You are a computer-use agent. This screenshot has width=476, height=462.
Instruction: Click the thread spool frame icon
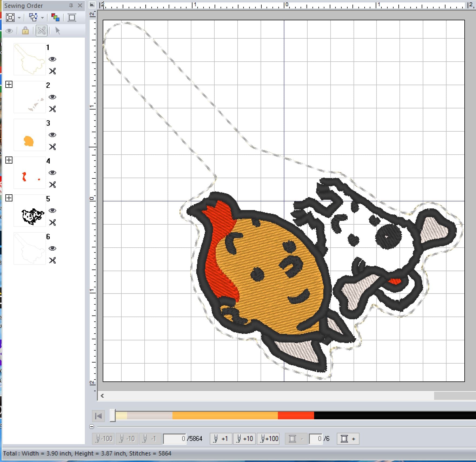[72, 18]
